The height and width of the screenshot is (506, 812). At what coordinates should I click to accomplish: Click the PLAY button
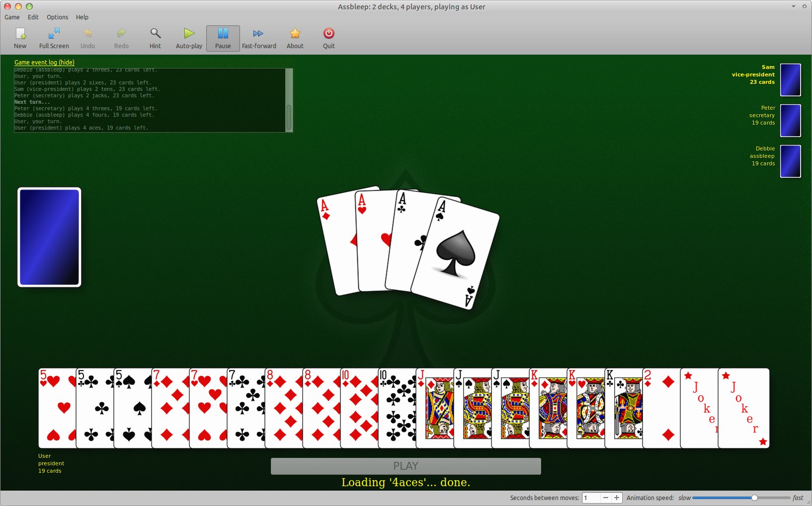[406, 466]
